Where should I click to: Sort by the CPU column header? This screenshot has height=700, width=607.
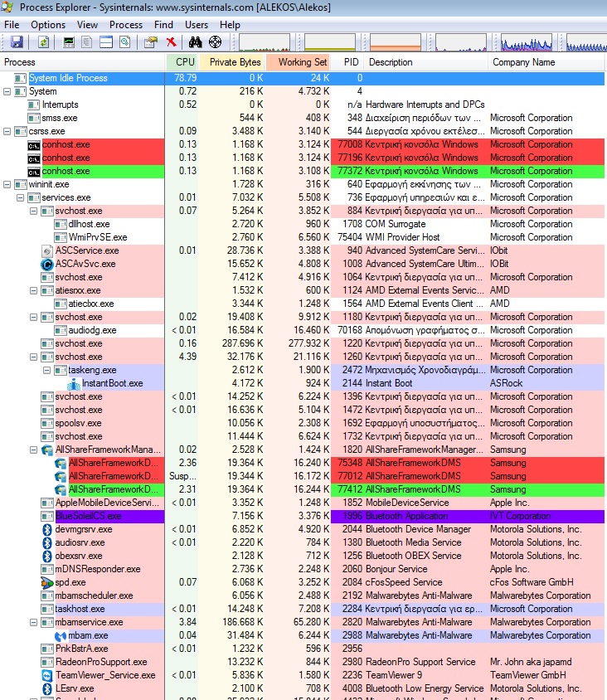point(182,62)
